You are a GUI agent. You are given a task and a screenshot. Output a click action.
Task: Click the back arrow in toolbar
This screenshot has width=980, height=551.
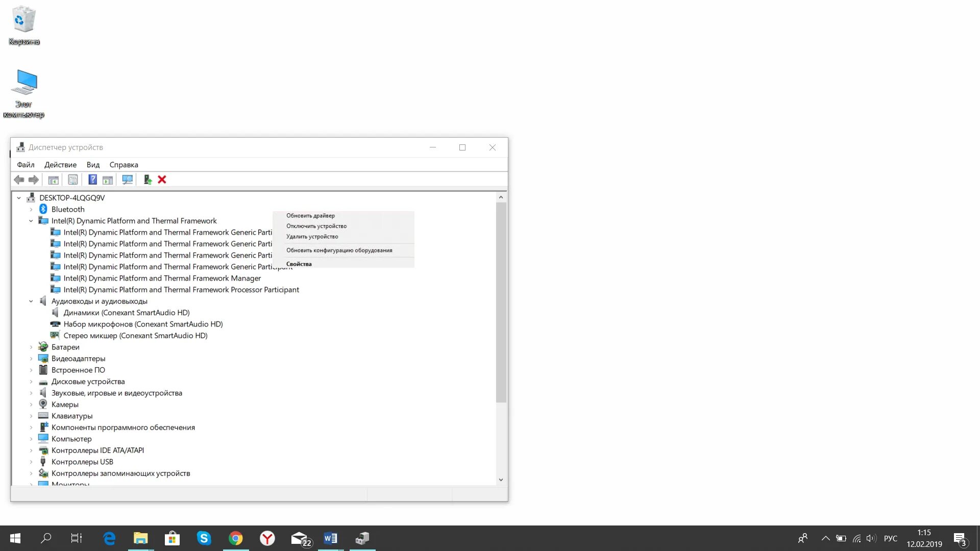coord(19,180)
